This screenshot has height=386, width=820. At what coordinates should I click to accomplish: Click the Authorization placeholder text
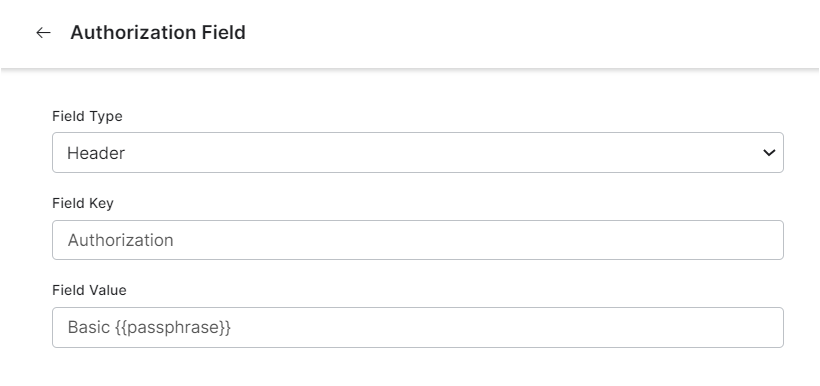point(120,240)
